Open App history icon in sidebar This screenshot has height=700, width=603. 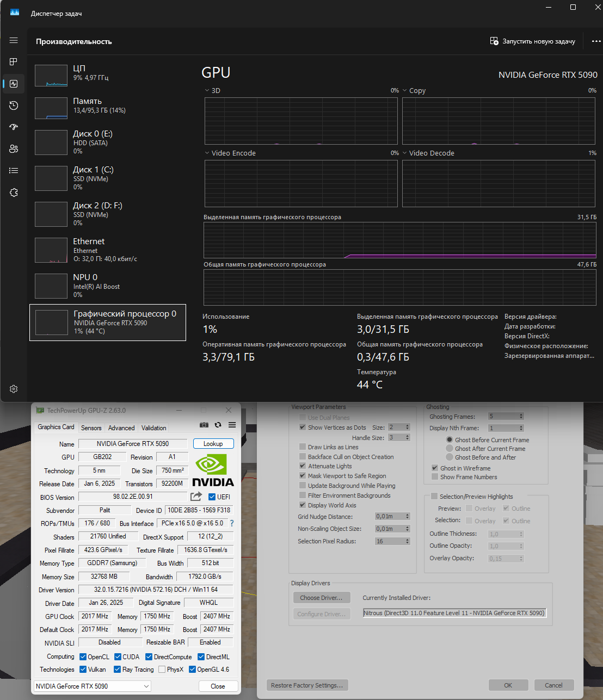tap(14, 106)
